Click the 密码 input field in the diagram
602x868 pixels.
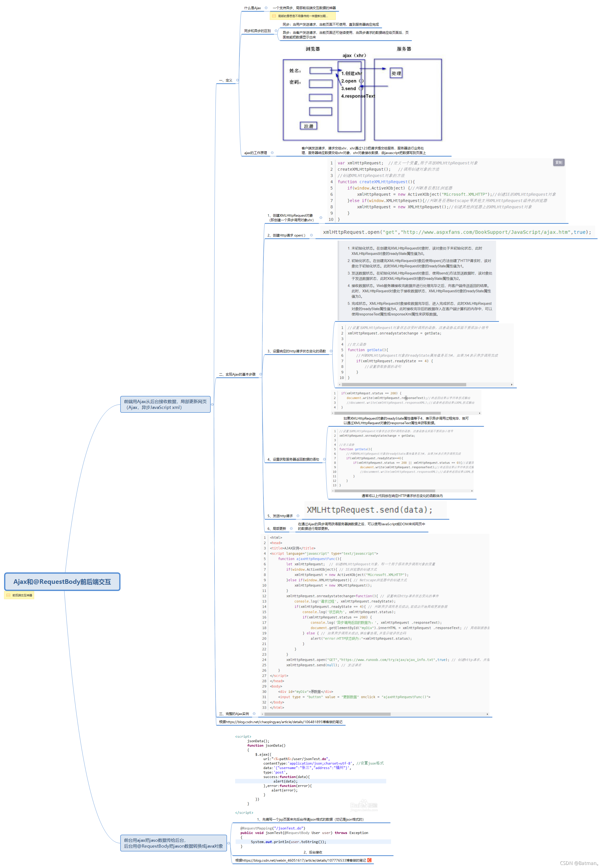click(x=320, y=83)
